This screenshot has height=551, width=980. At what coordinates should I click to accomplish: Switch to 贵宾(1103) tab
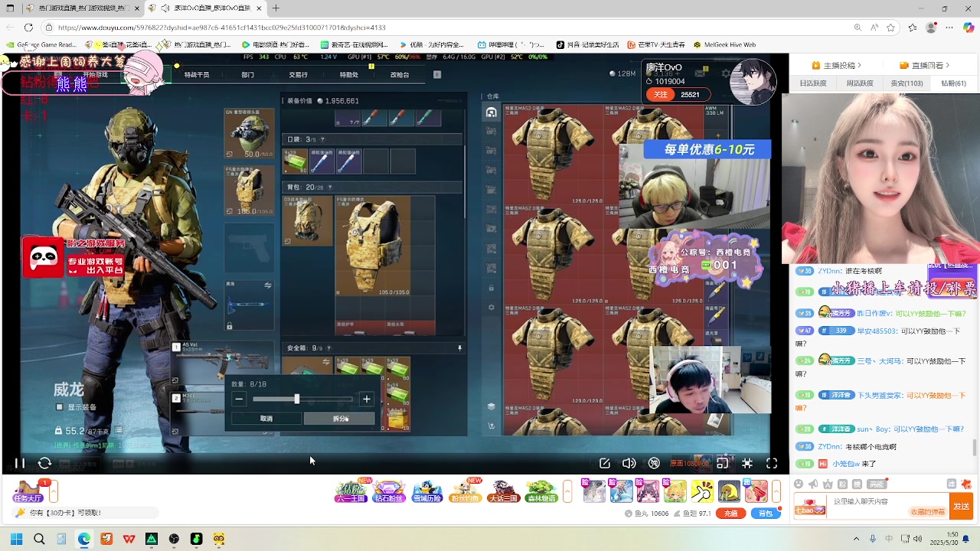(x=907, y=83)
